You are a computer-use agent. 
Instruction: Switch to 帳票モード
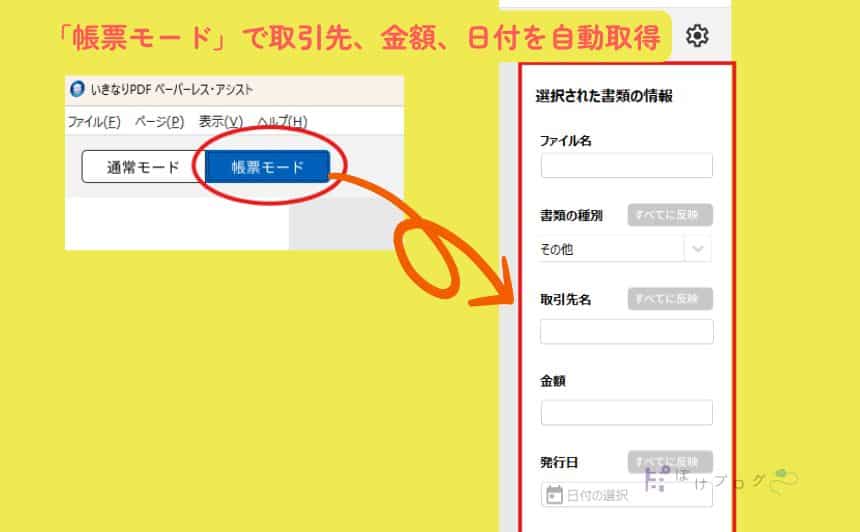coord(267,167)
